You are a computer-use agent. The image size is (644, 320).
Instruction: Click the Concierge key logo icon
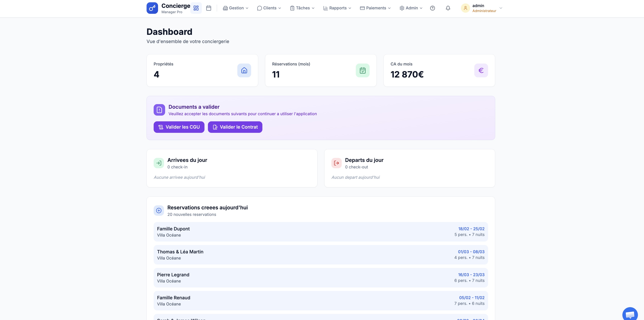pyautogui.click(x=152, y=8)
